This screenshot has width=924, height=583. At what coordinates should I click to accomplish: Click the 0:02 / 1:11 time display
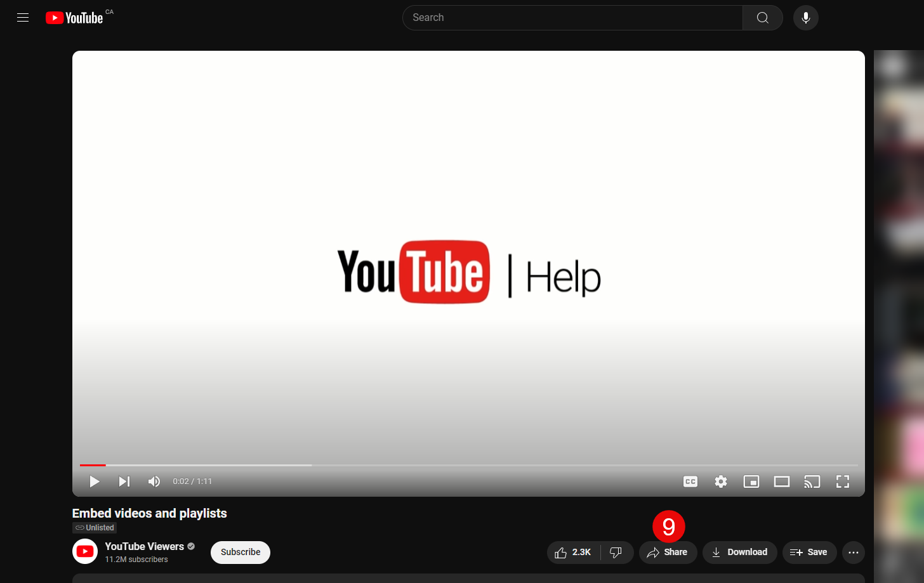[192, 481]
